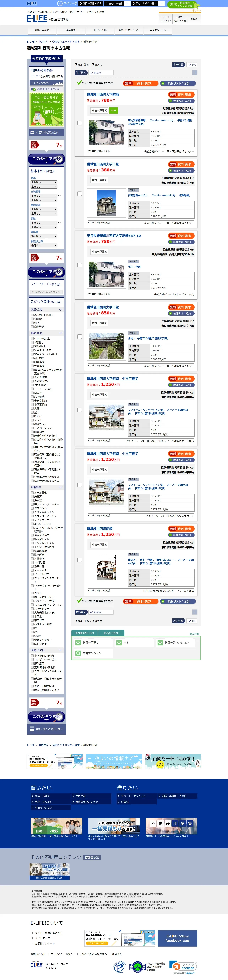Check the 850万円 listing checkbox
This screenshot has width=228, height=980.
[x=80, y=337]
